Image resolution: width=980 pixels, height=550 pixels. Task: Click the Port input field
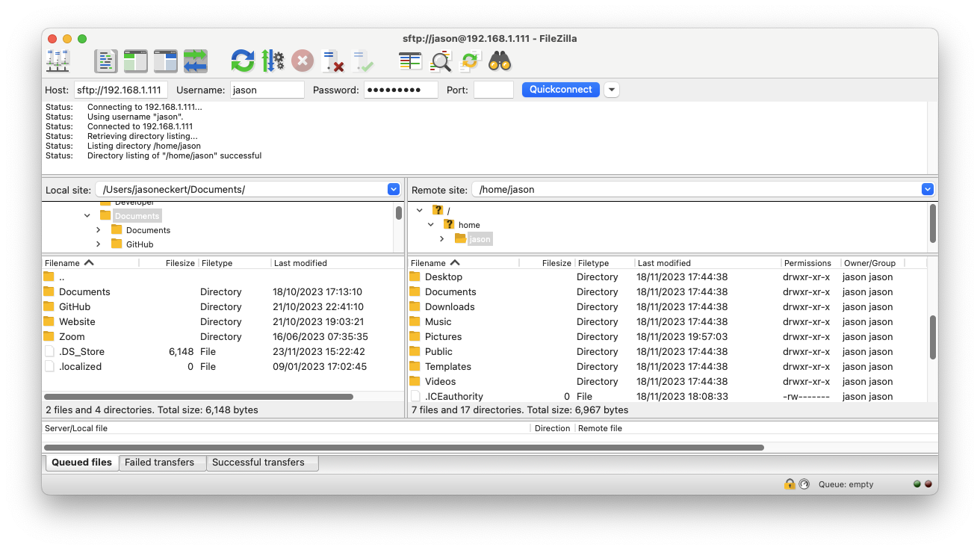click(x=494, y=89)
